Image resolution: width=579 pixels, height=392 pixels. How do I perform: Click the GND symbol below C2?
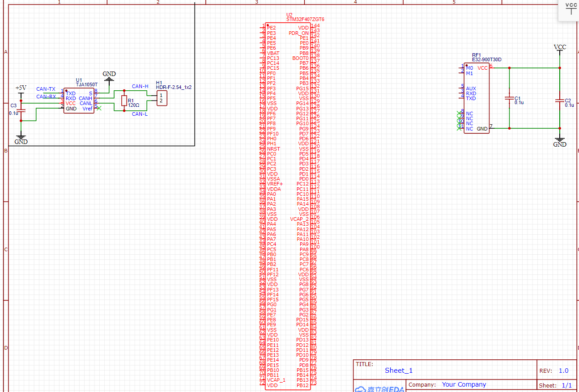(559, 142)
